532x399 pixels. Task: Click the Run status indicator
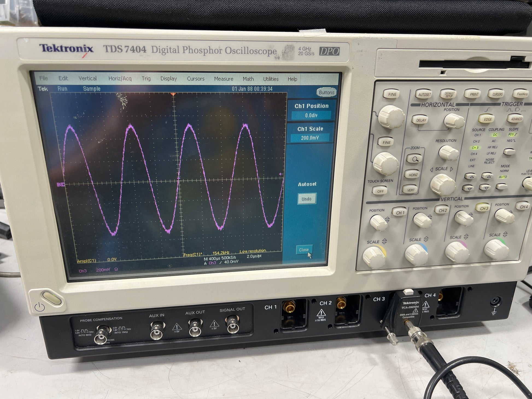(x=62, y=89)
